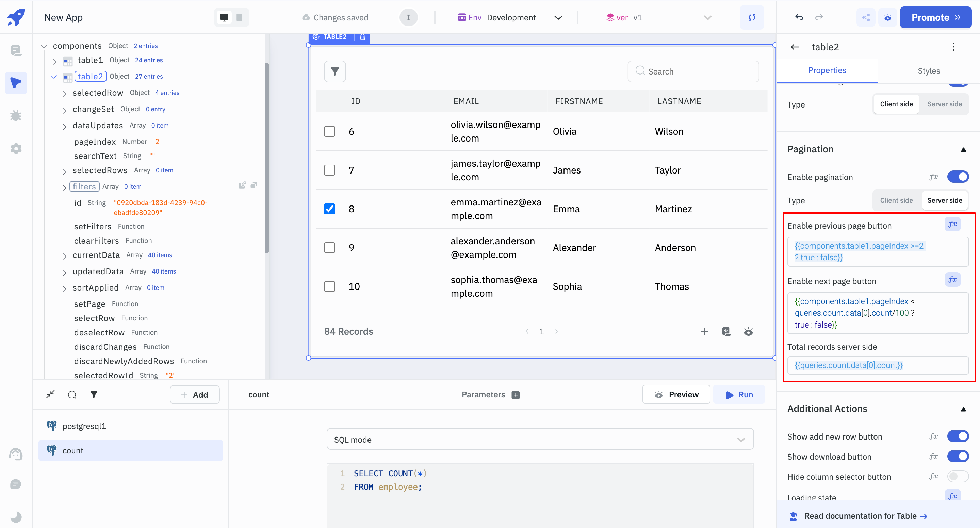Click the Search input field in table
The image size is (980, 528).
point(692,71)
